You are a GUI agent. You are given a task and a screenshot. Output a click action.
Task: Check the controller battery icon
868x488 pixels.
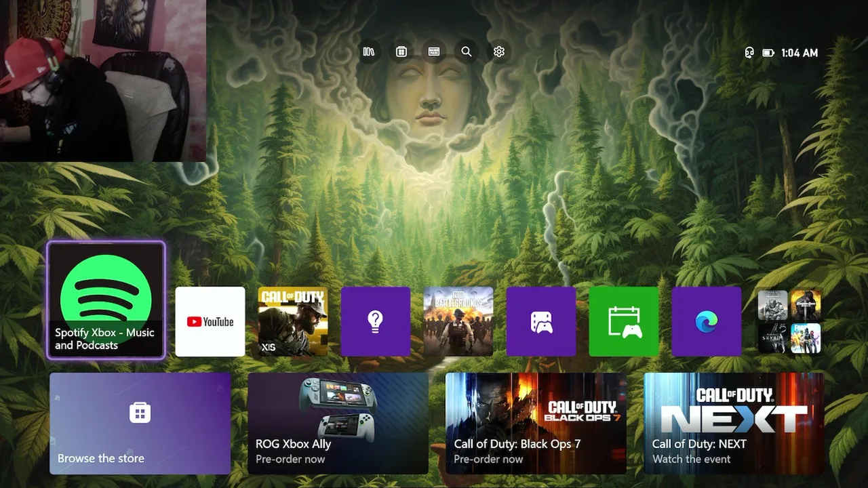click(x=768, y=52)
